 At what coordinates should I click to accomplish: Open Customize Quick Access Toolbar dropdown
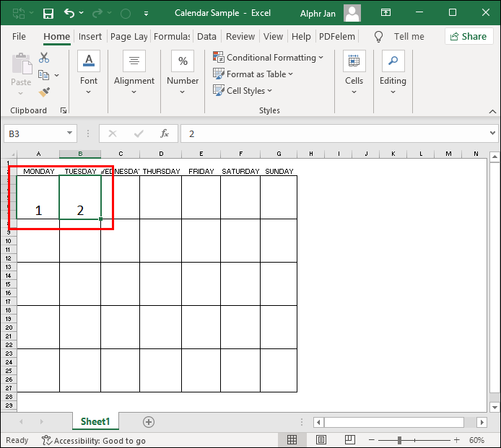(146, 14)
